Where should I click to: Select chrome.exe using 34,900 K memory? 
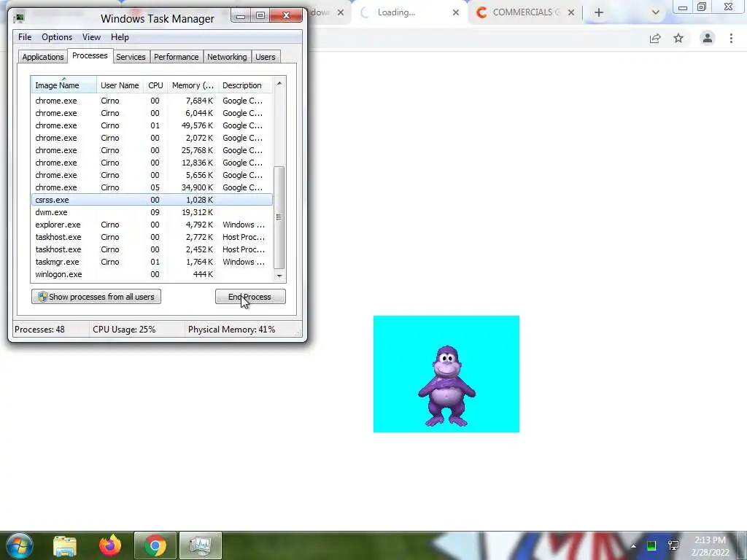click(152, 187)
